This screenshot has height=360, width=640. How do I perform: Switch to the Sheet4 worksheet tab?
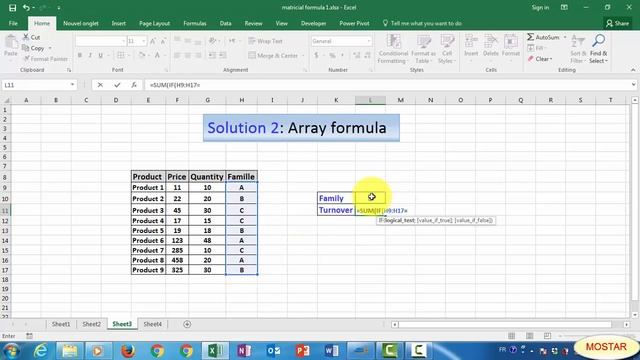[x=152, y=324]
